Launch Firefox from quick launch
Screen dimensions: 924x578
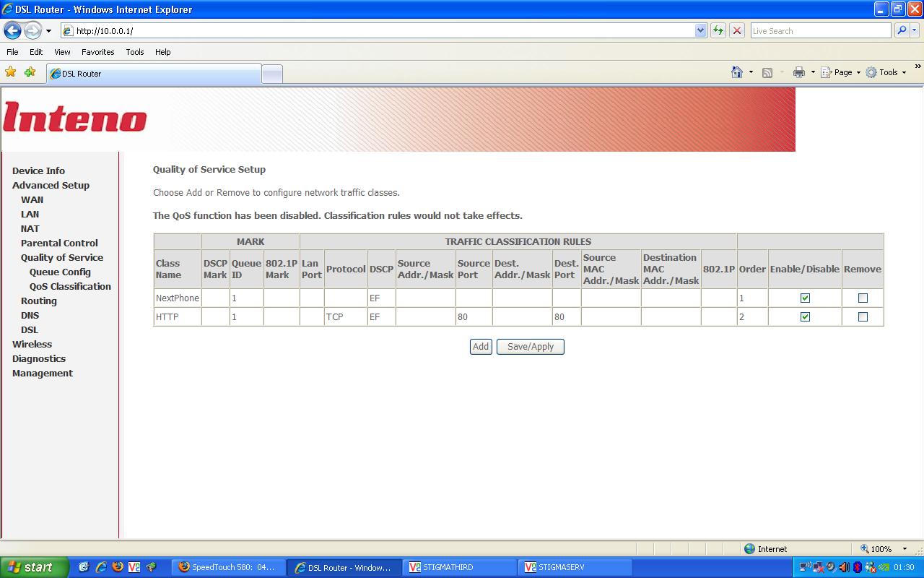pos(118,567)
